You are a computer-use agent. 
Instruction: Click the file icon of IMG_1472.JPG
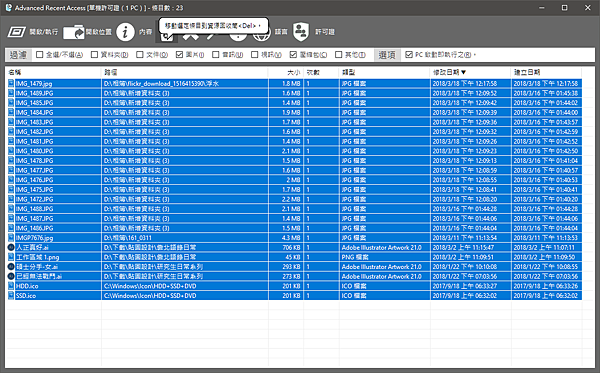point(11,199)
